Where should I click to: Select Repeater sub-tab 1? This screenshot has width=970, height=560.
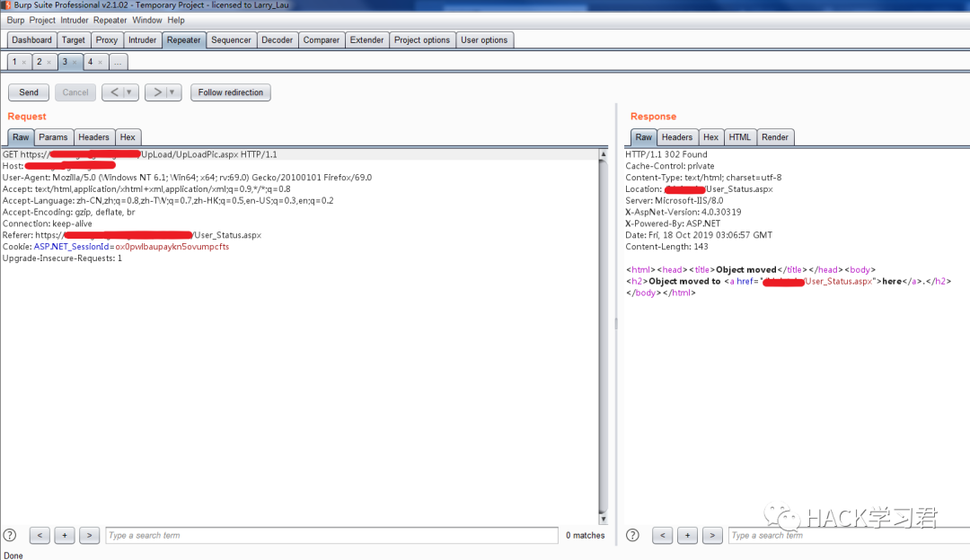point(15,62)
